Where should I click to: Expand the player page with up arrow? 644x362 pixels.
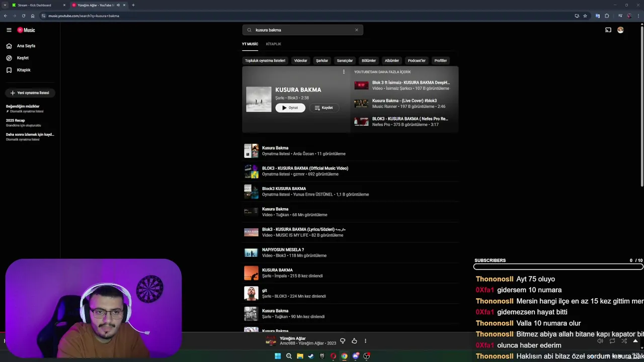635,341
